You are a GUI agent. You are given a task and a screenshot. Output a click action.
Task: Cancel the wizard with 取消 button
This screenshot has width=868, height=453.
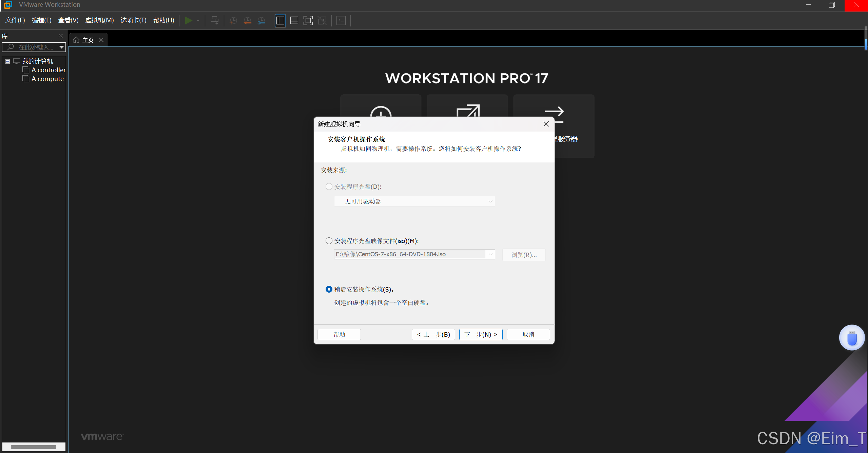(x=528, y=335)
